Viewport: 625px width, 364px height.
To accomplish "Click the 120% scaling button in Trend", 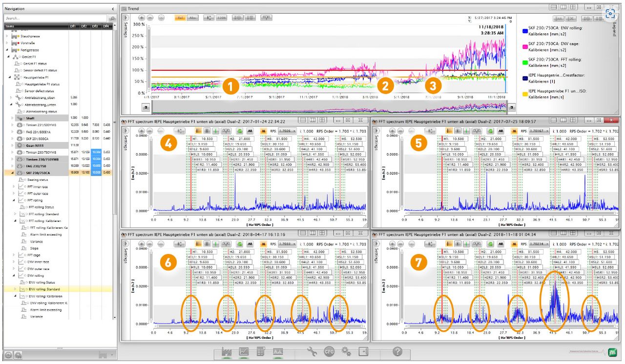I will (221, 18).
